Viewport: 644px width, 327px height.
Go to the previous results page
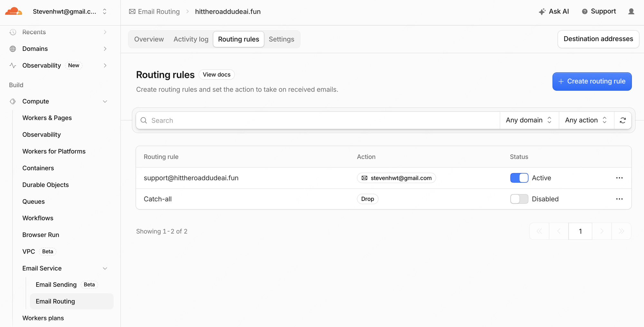559,231
